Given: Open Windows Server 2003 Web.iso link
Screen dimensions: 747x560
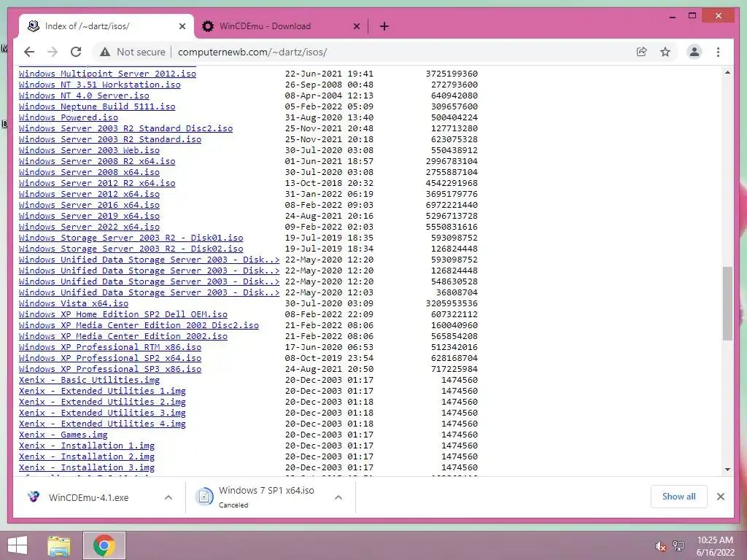Looking at the screenshot, I should [89, 150].
